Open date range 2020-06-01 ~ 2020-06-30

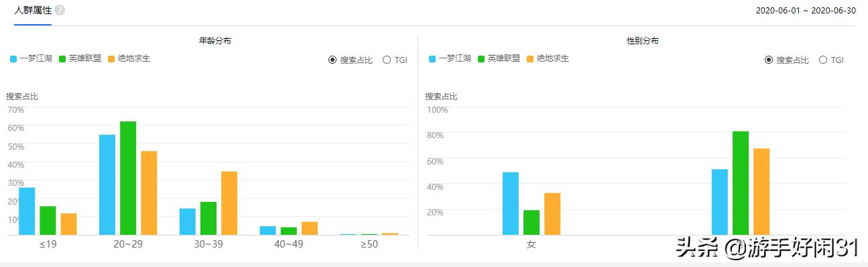(x=806, y=11)
